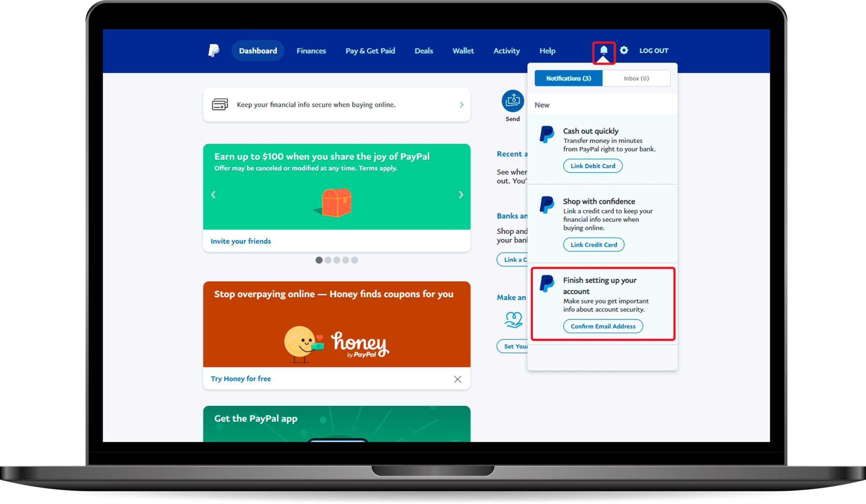Click the Honey by PayPal logo
This screenshot has width=866, height=504.
360,344
